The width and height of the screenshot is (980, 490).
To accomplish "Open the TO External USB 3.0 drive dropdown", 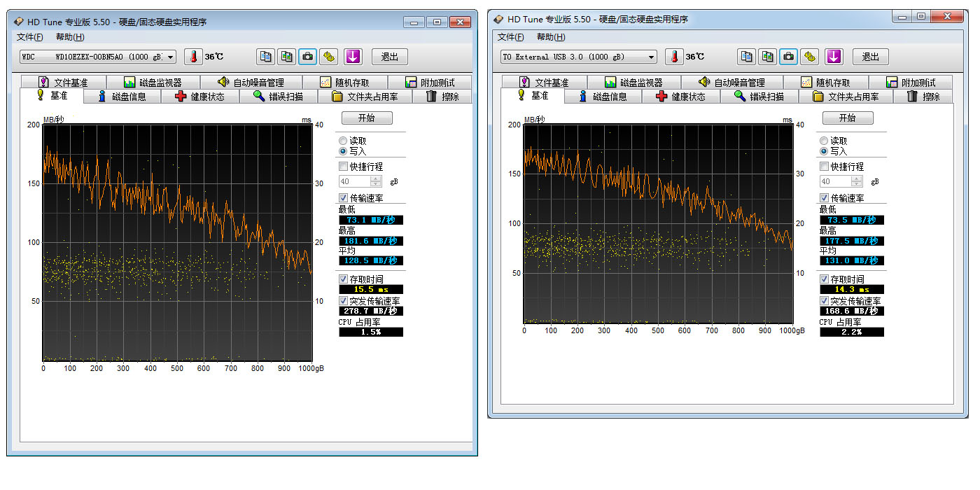I will point(579,57).
